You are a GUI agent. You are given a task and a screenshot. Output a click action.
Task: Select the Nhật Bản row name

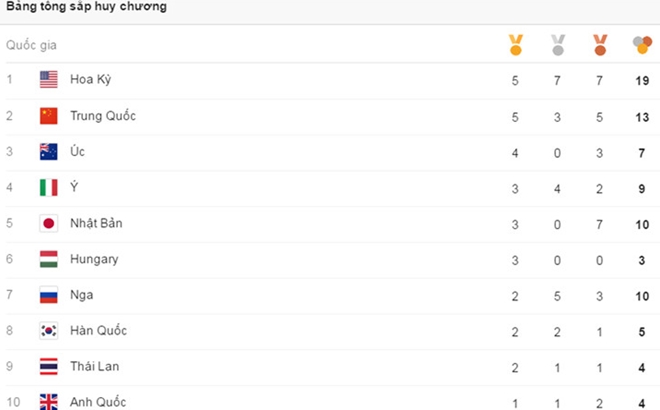point(96,223)
